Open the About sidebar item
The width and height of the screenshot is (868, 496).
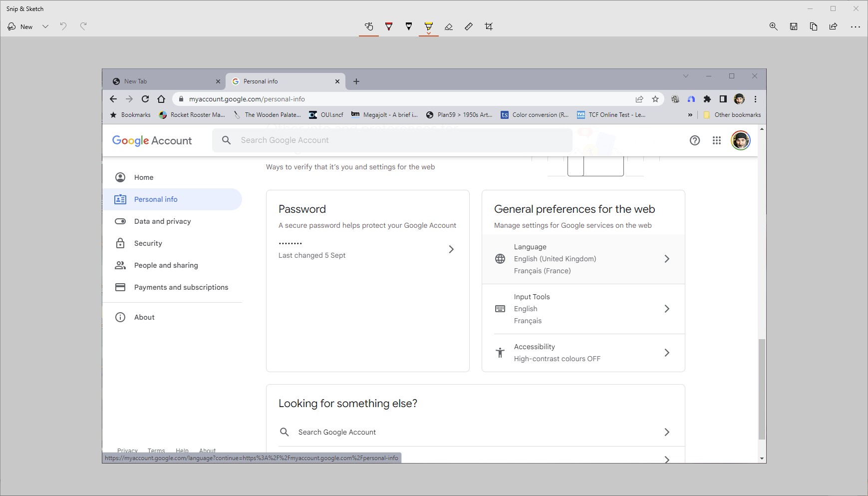172,317
